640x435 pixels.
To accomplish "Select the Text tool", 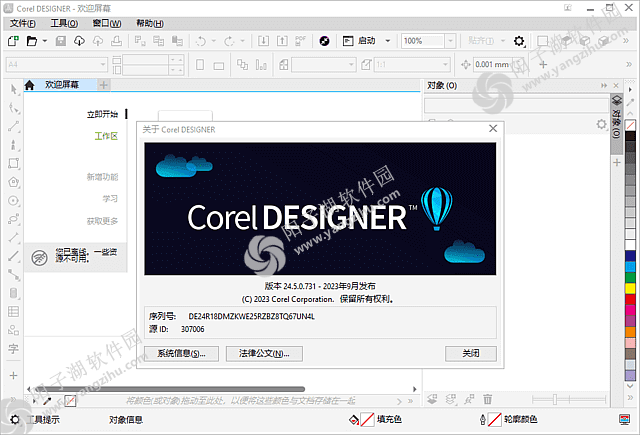I will point(13,349).
